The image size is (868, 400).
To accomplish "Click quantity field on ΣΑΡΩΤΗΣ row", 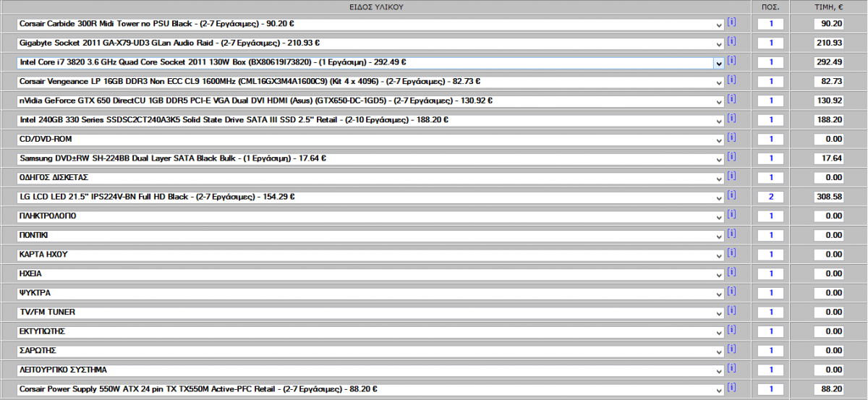I will coord(771,351).
